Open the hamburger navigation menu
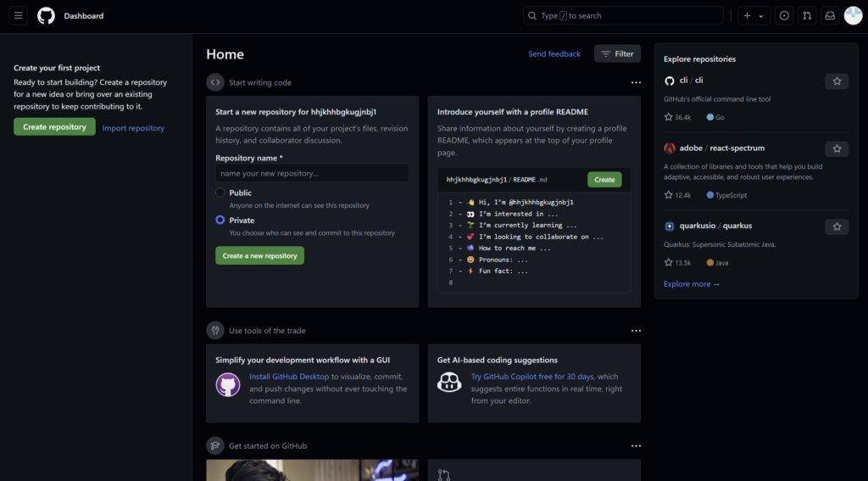Image resolution: width=868 pixels, height=481 pixels. coord(19,15)
